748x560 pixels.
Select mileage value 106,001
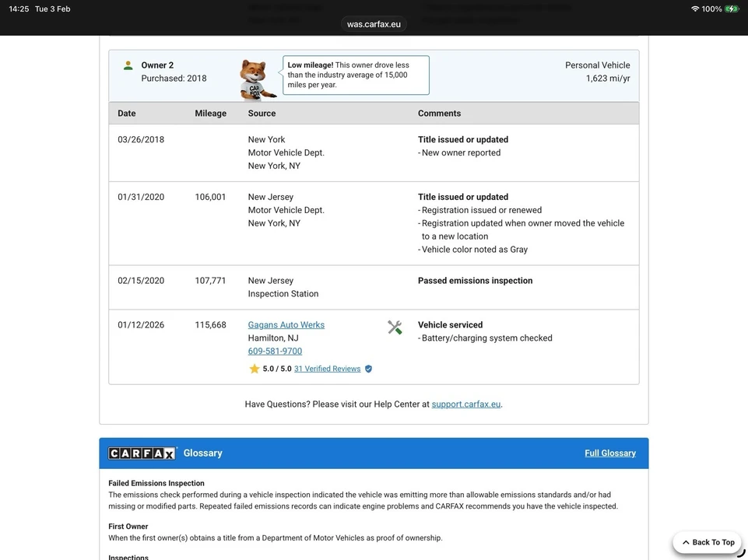[210, 197]
